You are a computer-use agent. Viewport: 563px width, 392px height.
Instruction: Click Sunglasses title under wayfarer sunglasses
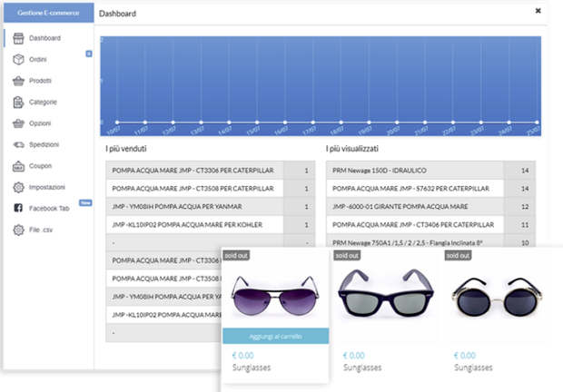(362, 367)
